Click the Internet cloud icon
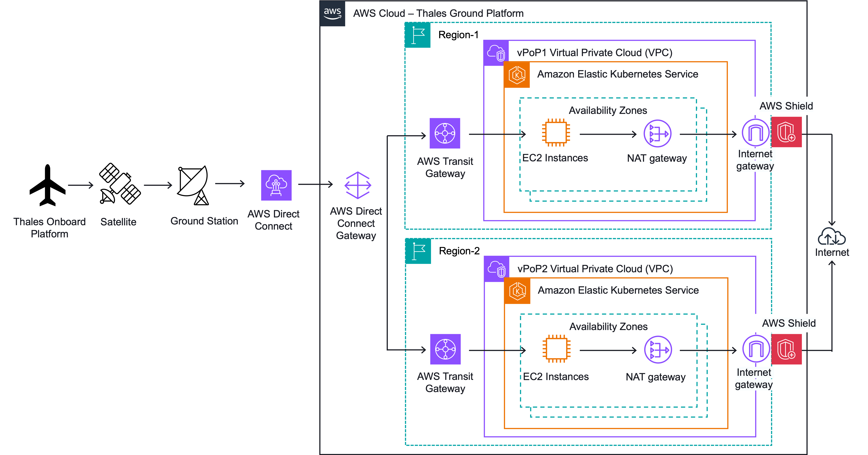Image resolution: width=868 pixels, height=455 pixels. [831, 236]
